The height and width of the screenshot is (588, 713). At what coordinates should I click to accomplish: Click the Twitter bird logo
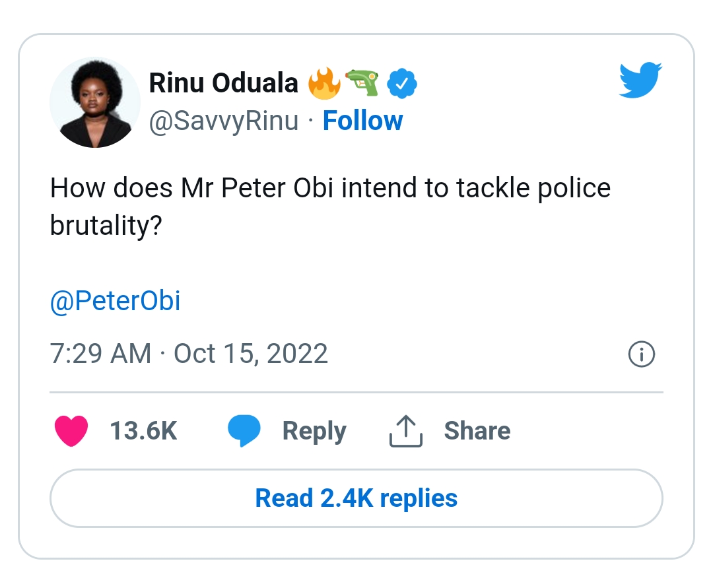pos(640,80)
